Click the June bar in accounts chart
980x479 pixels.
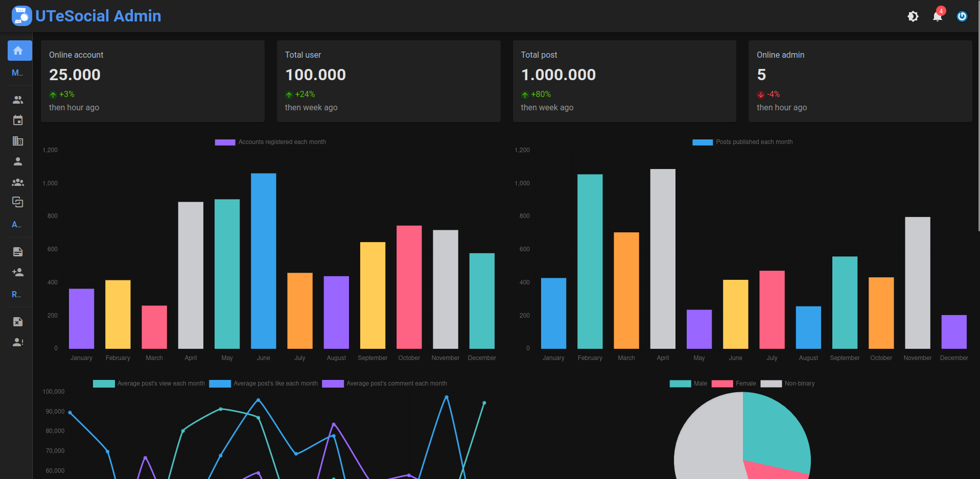(x=263, y=260)
